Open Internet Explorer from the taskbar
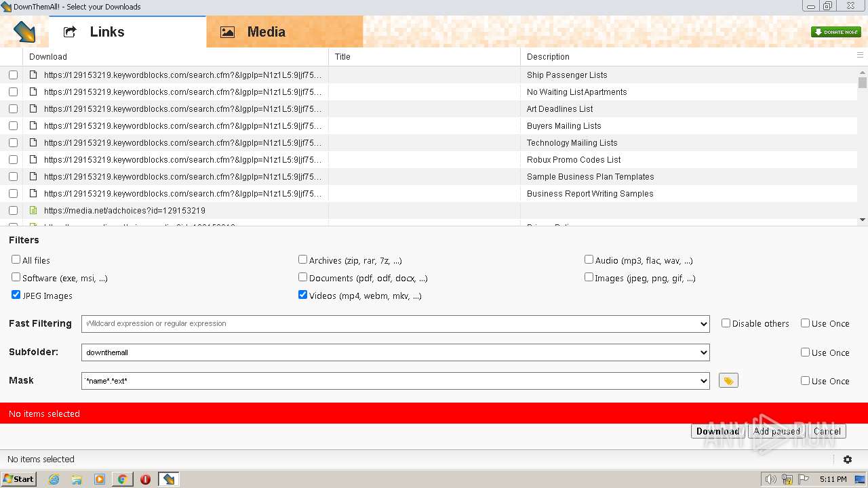This screenshot has height=488, width=868. (54, 479)
